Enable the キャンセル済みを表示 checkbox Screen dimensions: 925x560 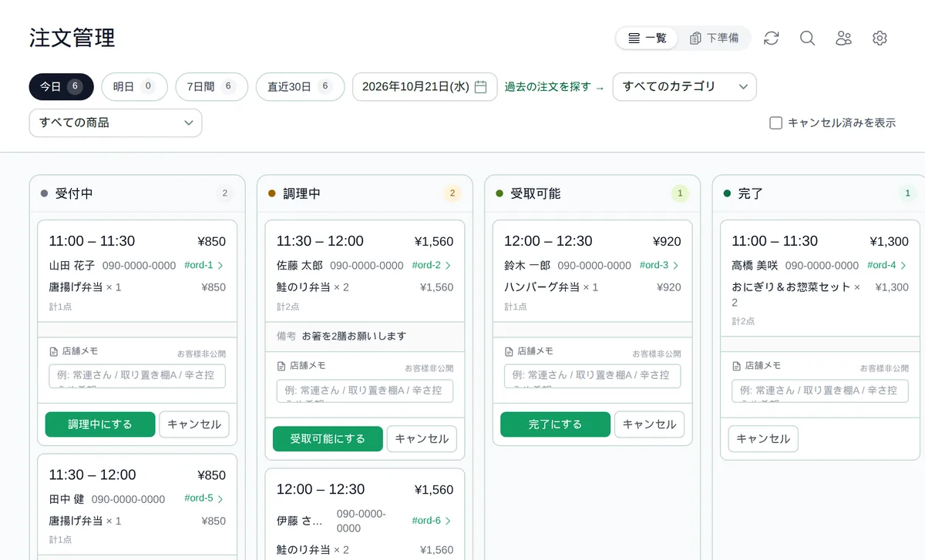776,122
